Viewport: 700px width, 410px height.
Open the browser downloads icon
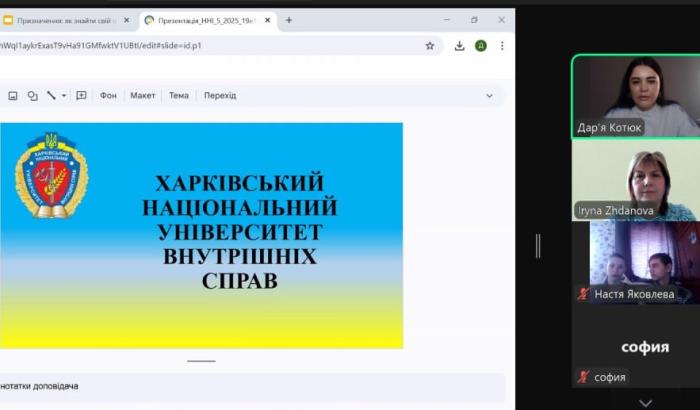pos(459,45)
